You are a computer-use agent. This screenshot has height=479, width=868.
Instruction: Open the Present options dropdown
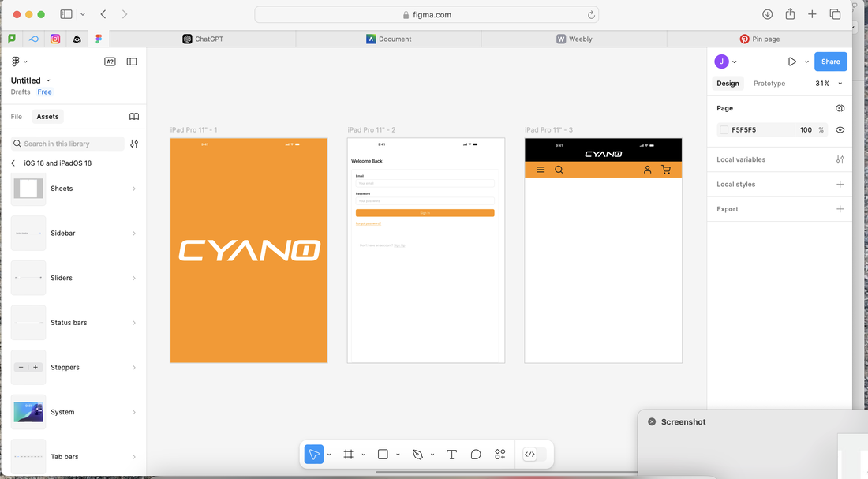(x=806, y=62)
